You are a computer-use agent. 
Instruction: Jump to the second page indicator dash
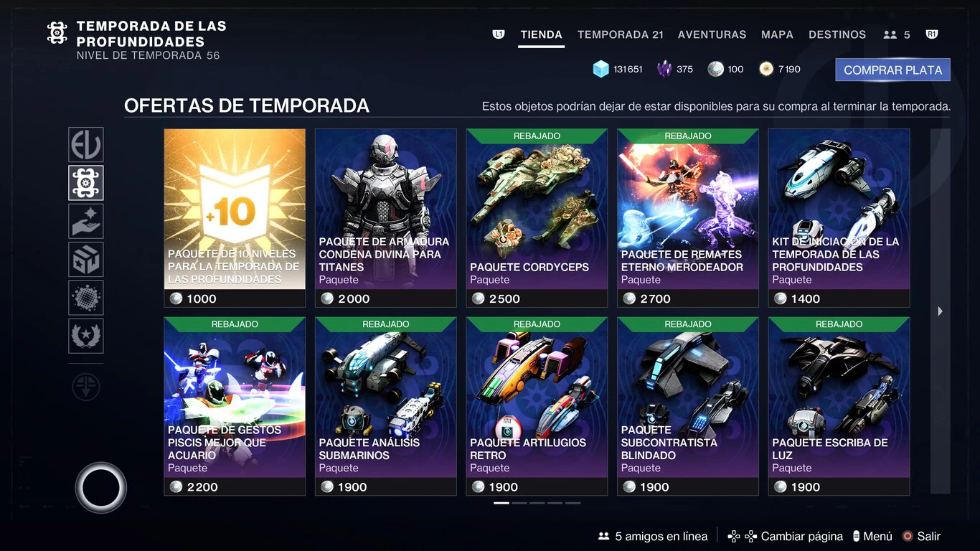tap(519, 503)
